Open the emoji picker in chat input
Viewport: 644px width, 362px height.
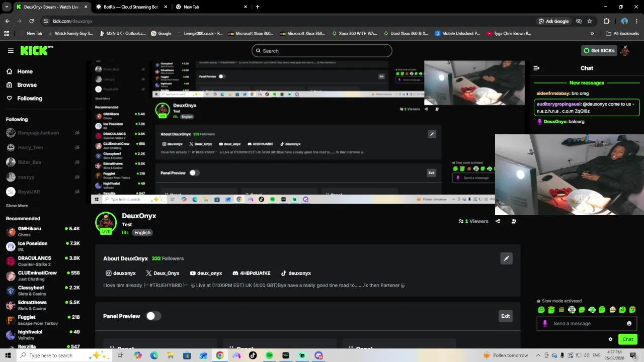pos(629,323)
